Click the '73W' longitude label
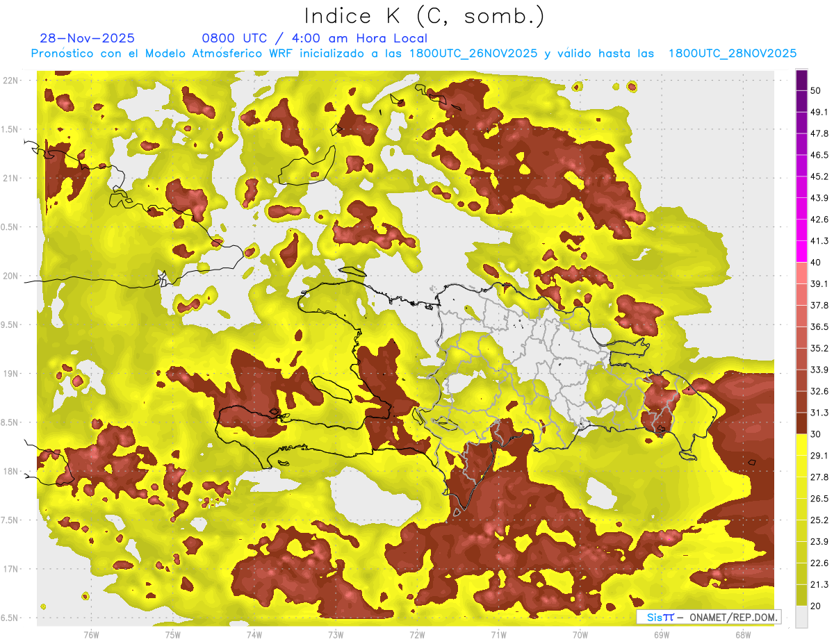Viewport: 834px width, 644px height. [336, 634]
